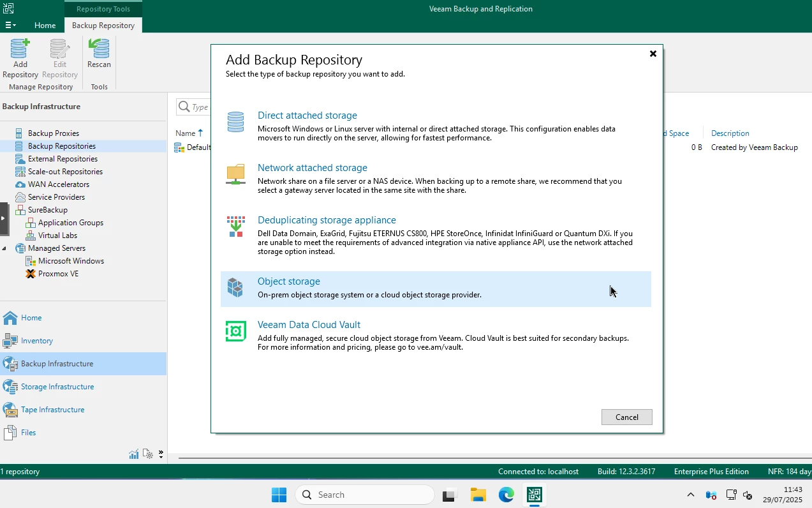Click the Add Repository ribbon icon
The height and width of the screenshot is (508, 812).
[x=20, y=49]
